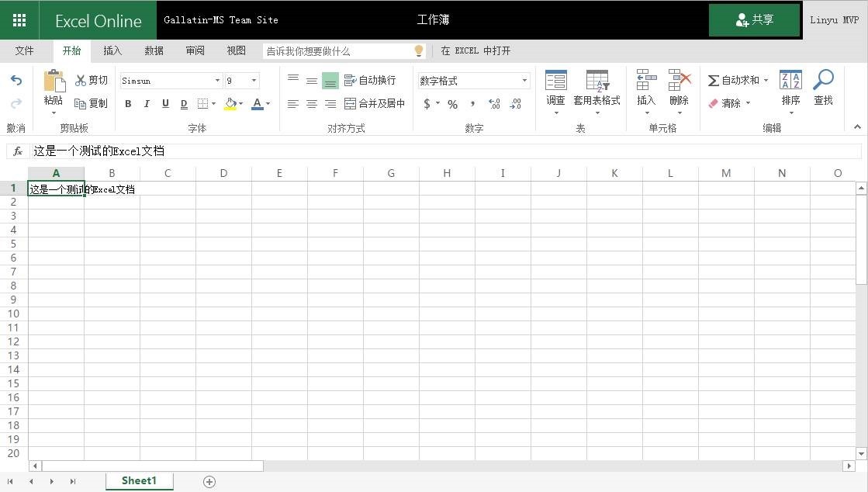Select row header 10

click(x=13, y=314)
